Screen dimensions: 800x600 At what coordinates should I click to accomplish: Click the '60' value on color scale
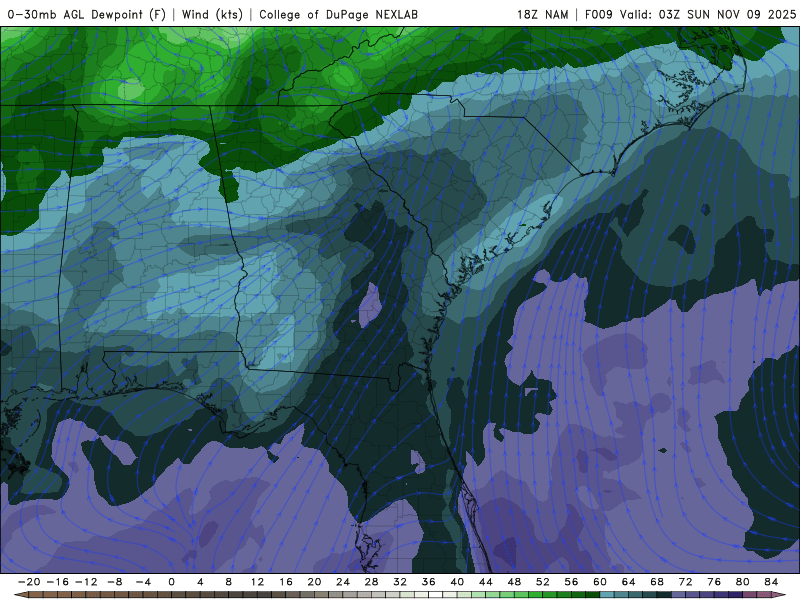click(x=599, y=582)
